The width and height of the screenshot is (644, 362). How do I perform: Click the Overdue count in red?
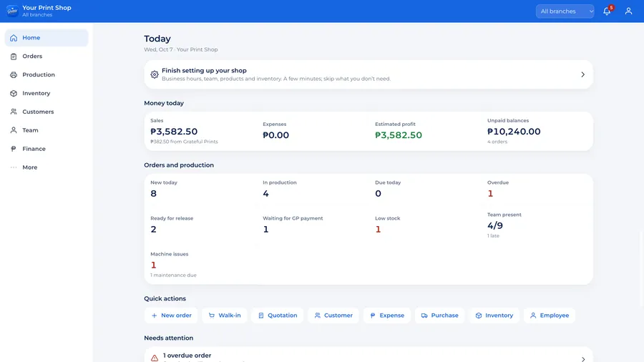[490, 193]
